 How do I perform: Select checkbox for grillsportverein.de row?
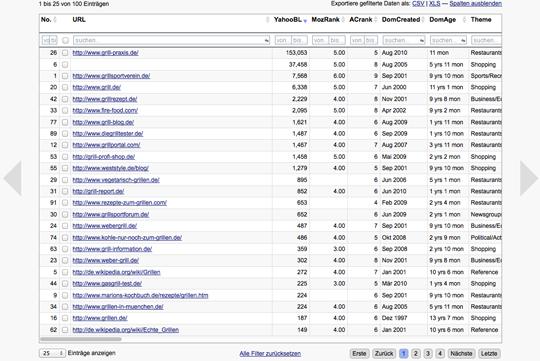click(x=65, y=76)
